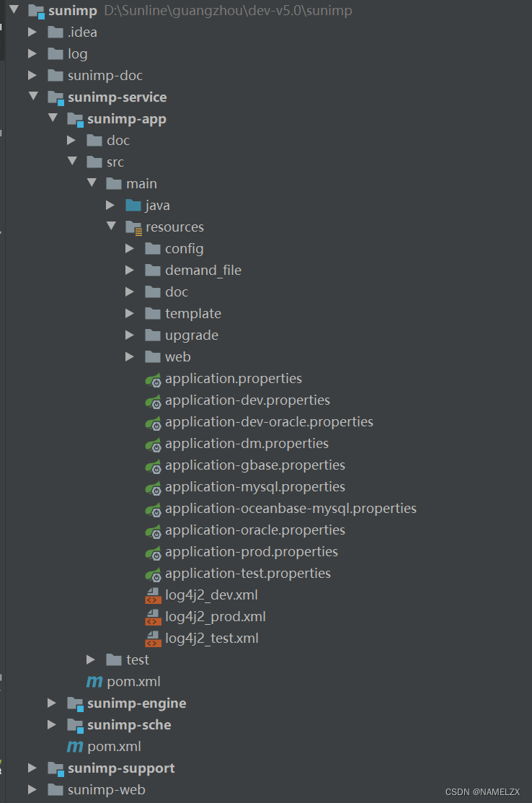Click the sunimp-support module folder icon
532x803 pixels.
[x=56, y=768]
